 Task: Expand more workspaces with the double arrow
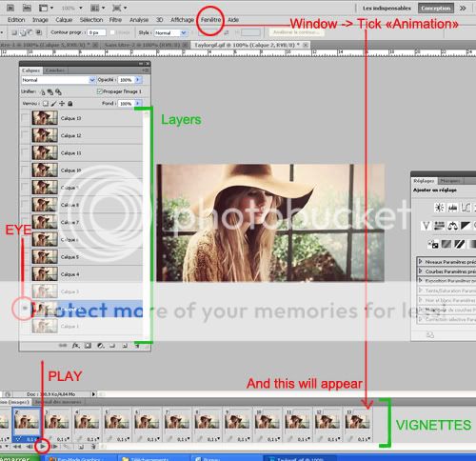coord(463,8)
